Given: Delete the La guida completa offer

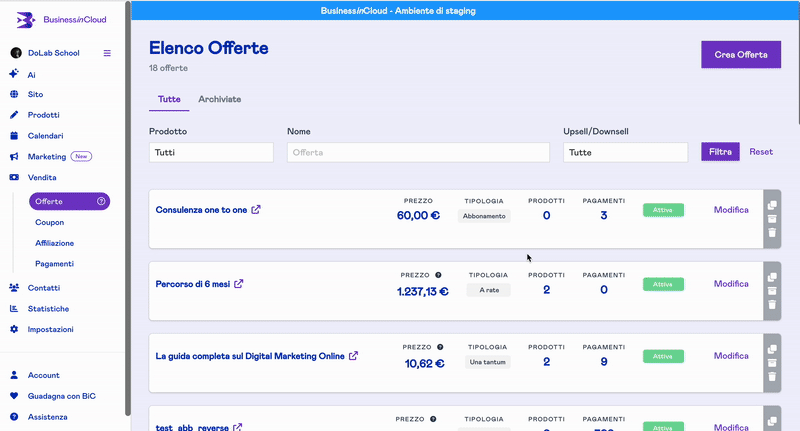Looking at the screenshot, I should tap(771, 377).
